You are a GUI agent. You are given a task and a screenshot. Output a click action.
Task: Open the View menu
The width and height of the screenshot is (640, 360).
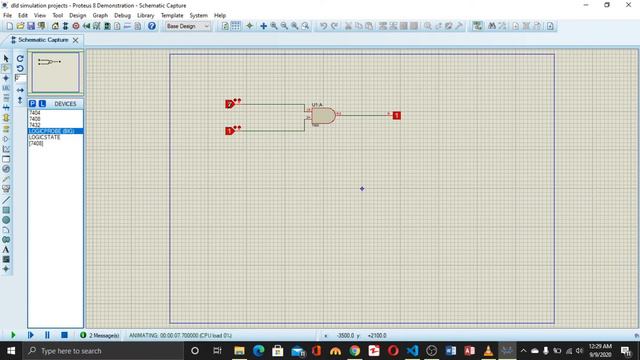tap(40, 16)
